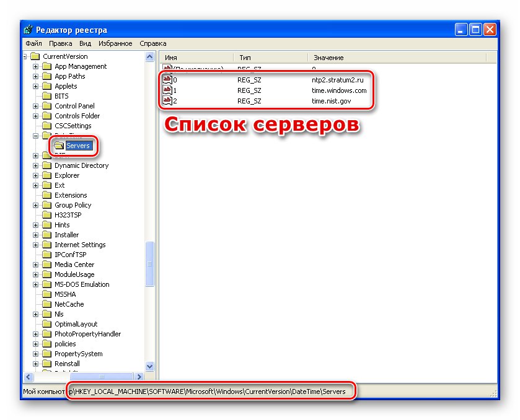
Task: Select the Servers registry key
Action: pyautogui.click(x=77, y=146)
